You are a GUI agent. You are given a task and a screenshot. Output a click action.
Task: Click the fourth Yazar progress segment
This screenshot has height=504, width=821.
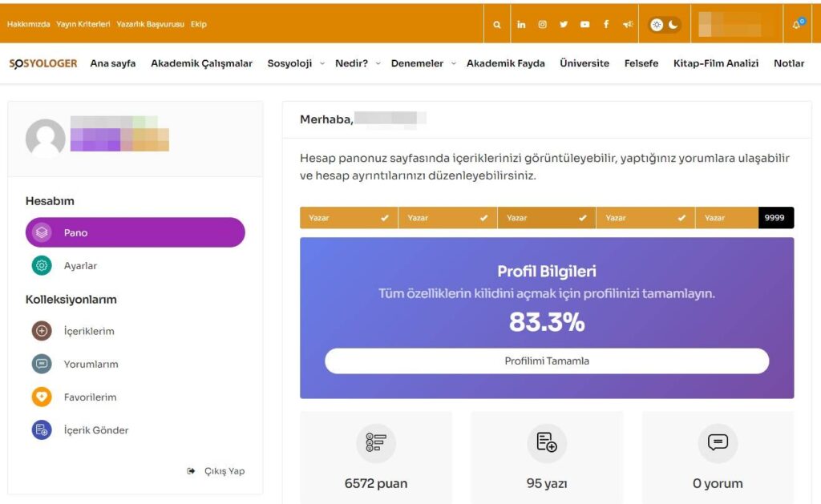click(x=645, y=218)
